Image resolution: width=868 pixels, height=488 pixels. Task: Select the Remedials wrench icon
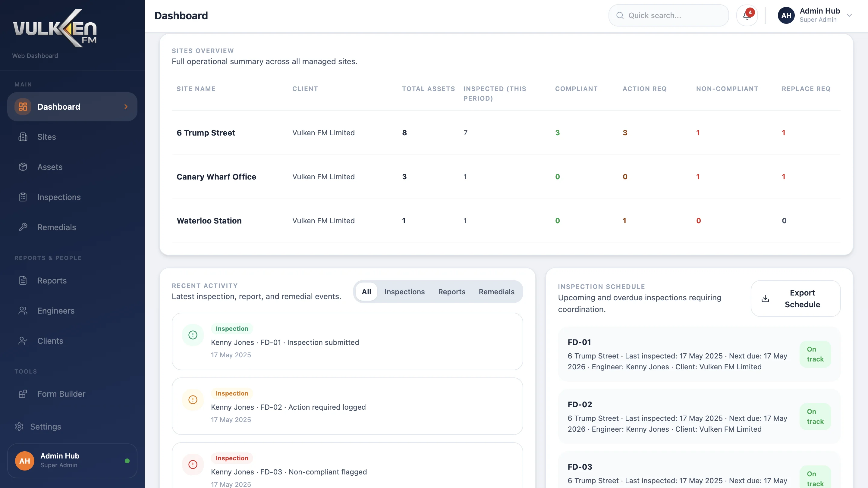click(x=23, y=227)
